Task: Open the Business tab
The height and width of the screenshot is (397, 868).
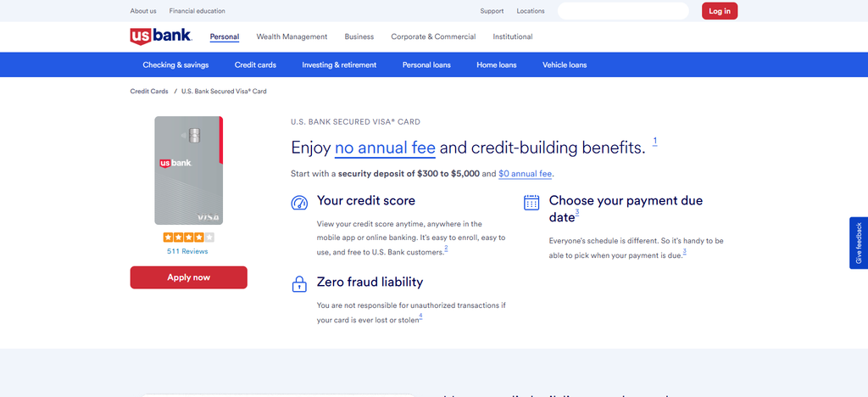Action: coord(359,36)
